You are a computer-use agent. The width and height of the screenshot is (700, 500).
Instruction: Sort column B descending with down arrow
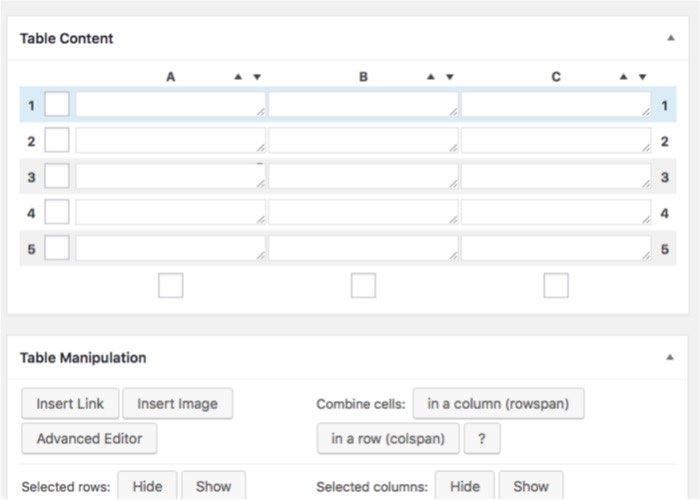click(450, 77)
